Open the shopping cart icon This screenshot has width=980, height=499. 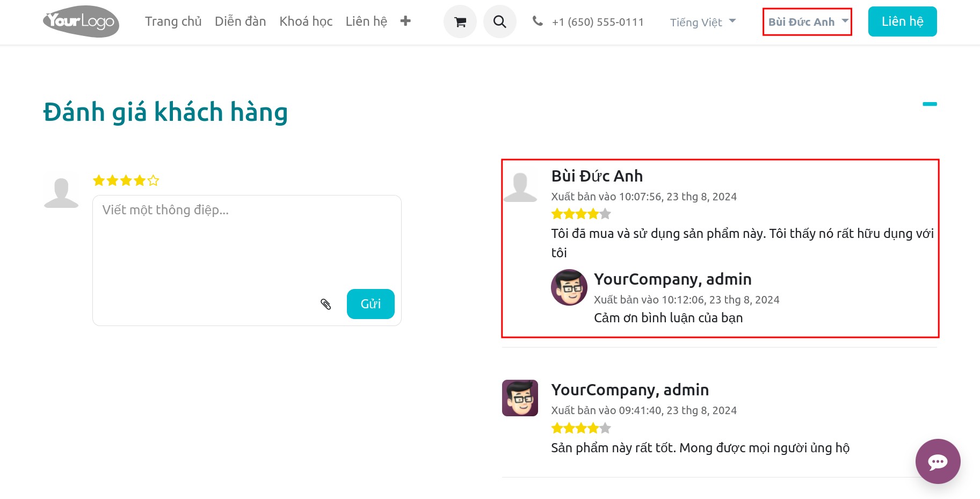click(x=460, y=22)
